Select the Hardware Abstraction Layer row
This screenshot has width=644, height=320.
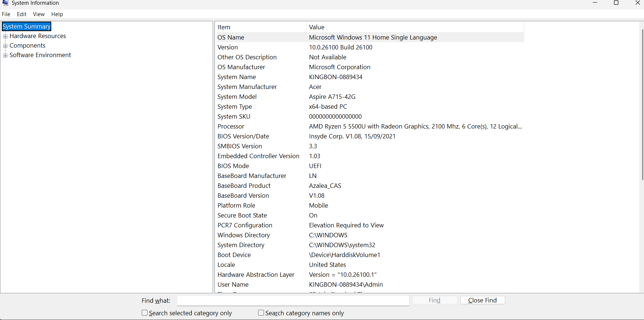point(370,275)
